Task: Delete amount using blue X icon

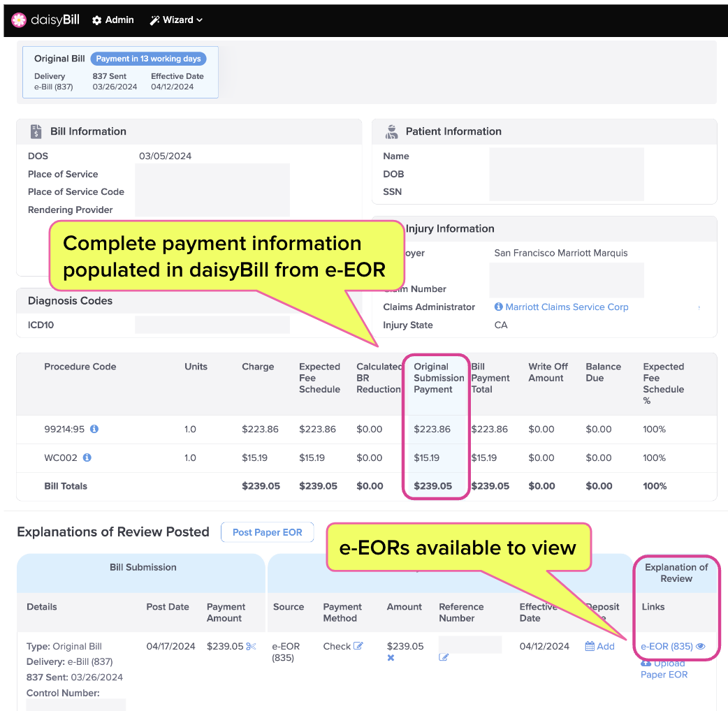Action: 391,658
